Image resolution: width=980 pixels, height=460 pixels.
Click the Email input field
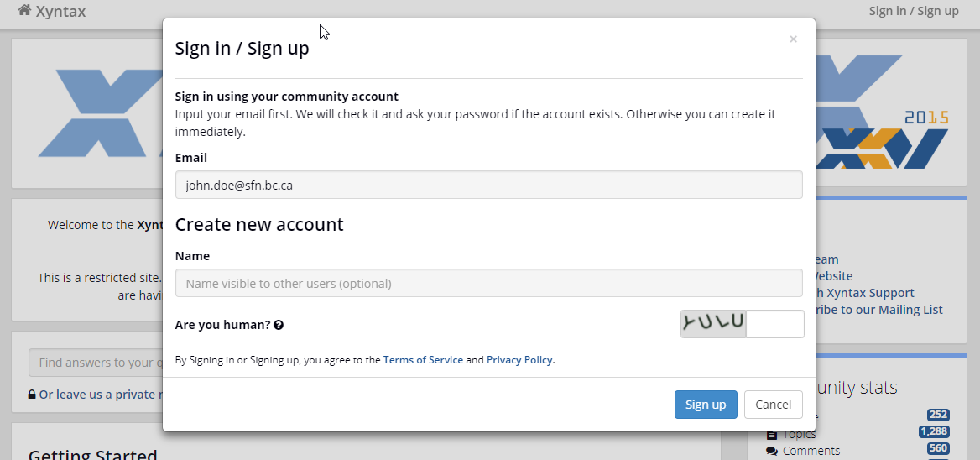tap(489, 185)
